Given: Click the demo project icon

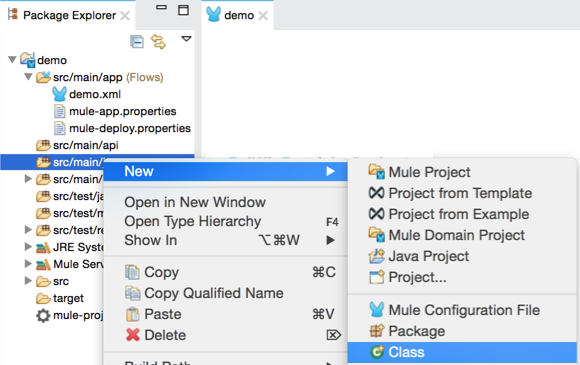Looking at the screenshot, I should pyautogui.click(x=28, y=60).
